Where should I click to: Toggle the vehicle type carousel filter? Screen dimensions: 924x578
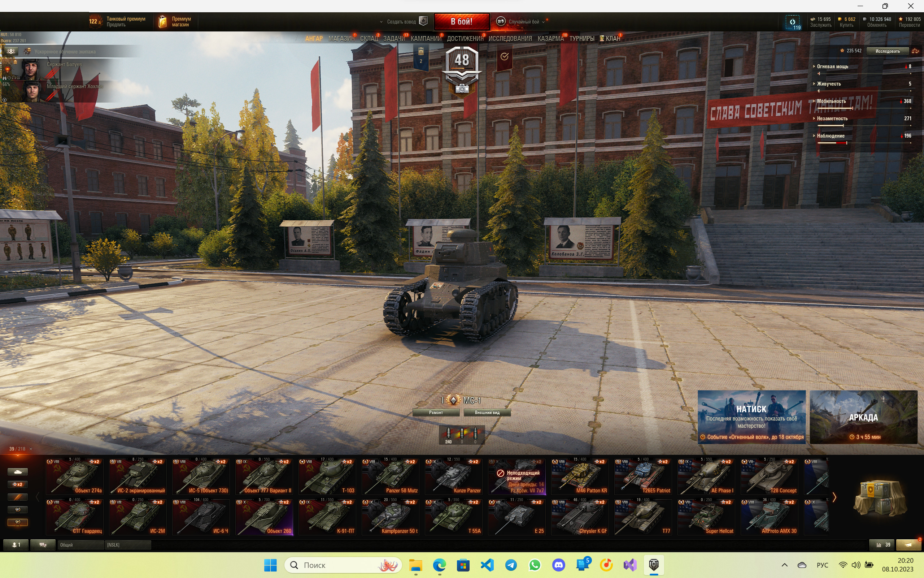[18, 472]
